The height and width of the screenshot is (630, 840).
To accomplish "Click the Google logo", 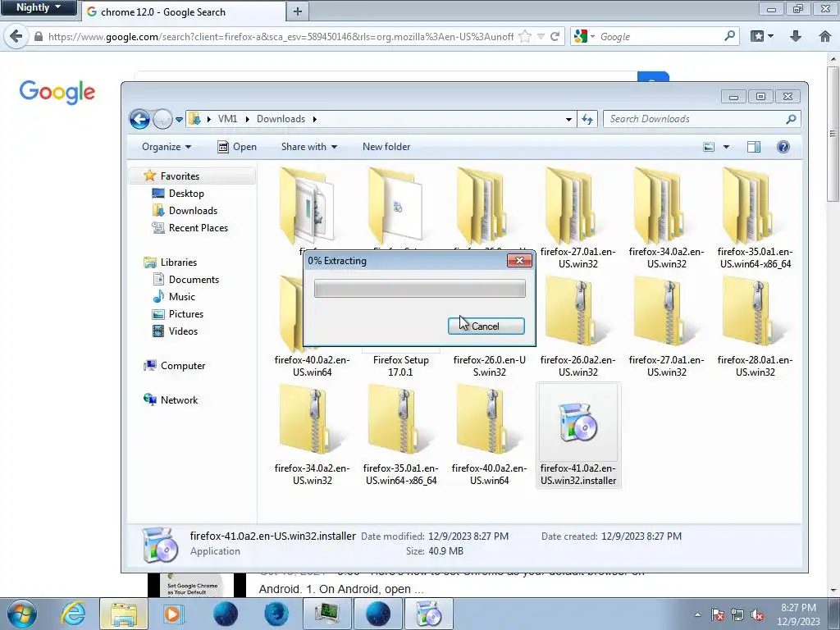I will click(57, 92).
